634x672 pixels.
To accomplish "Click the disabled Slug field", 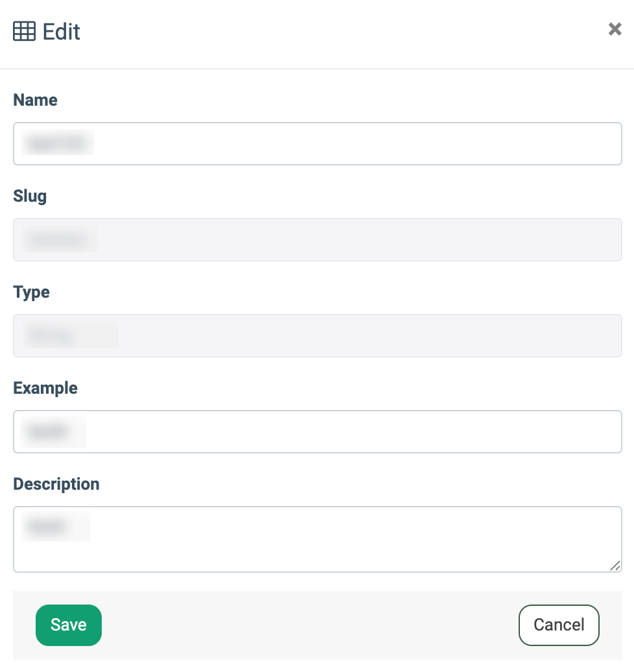I will pos(318,239).
